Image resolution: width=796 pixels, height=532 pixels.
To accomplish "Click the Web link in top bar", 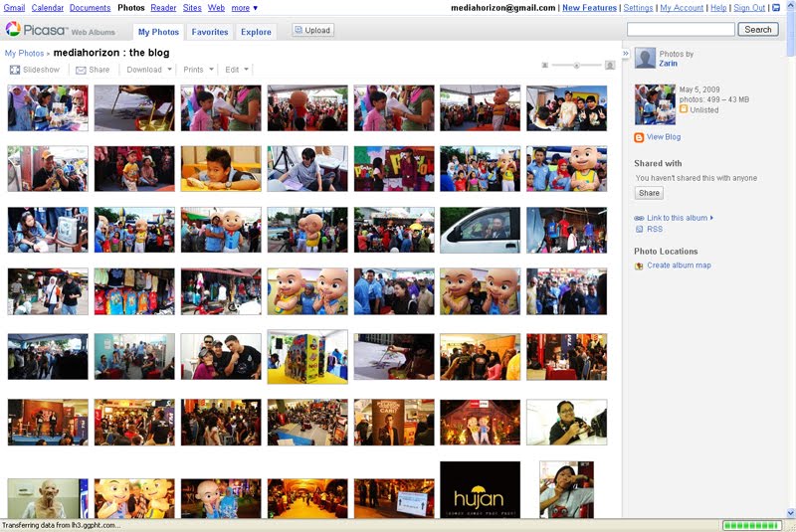I will click(216, 8).
